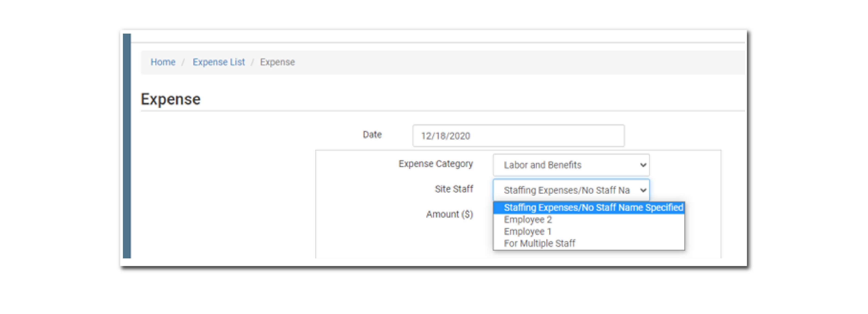
Task: Click the Site Staff chevron arrow
Action: (x=643, y=190)
